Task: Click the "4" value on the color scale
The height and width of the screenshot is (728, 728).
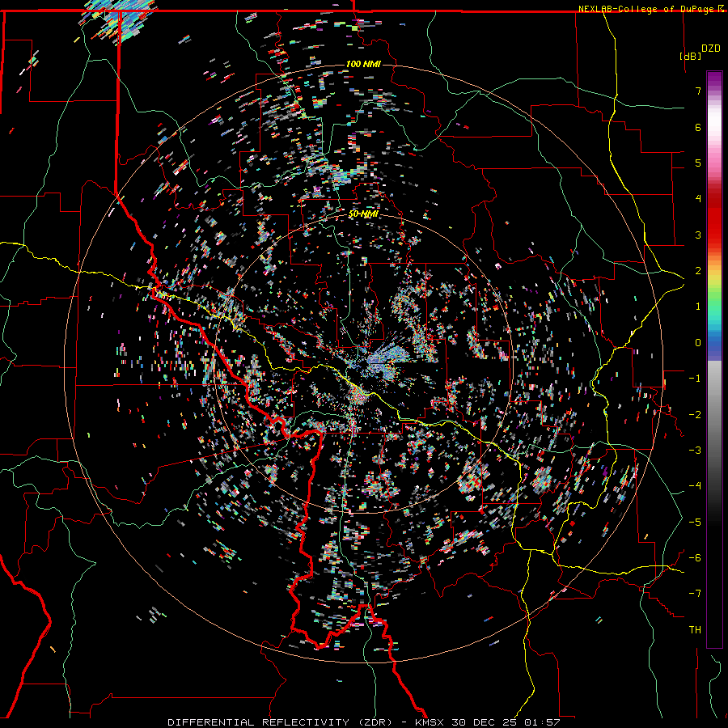Action: pos(698,199)
